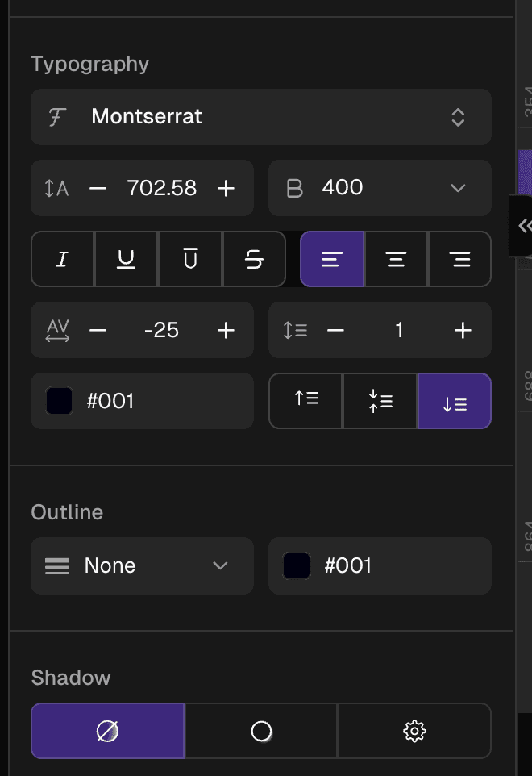Open custom shadow settings gear
Image resolution: width=532 pixels, height=776 pixels.
[414, 731]
